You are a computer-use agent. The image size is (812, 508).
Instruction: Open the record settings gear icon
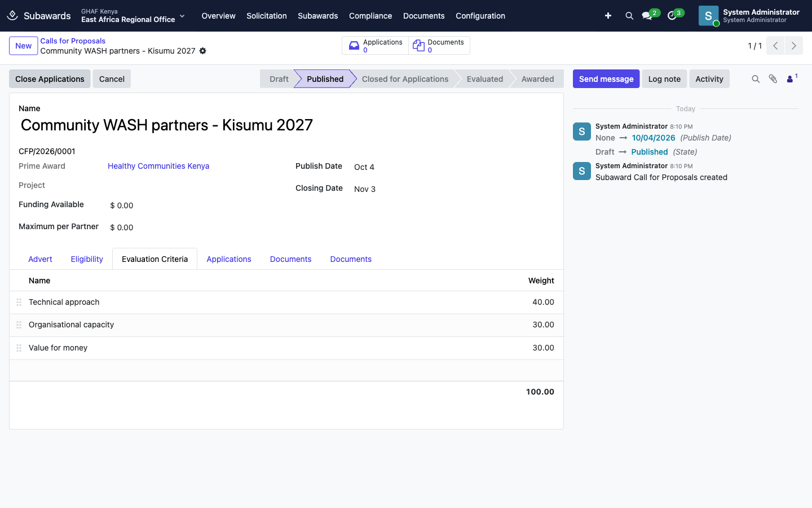point(203,51)
